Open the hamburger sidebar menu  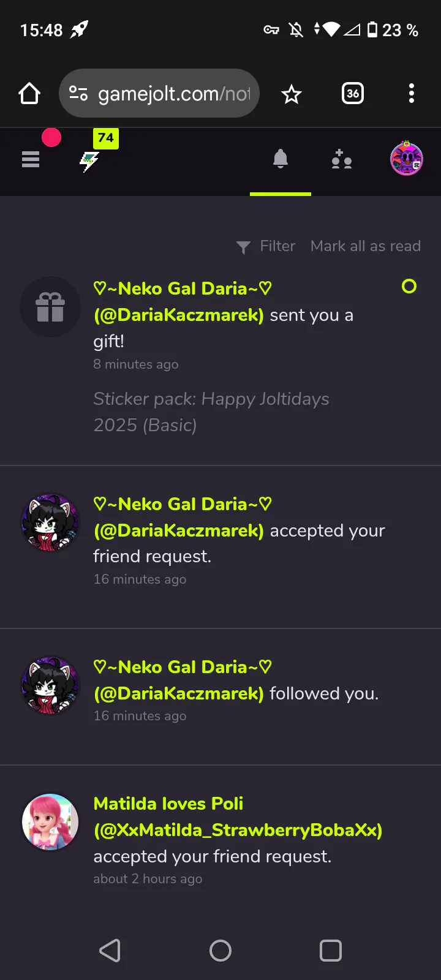click(x=31, y=160)
